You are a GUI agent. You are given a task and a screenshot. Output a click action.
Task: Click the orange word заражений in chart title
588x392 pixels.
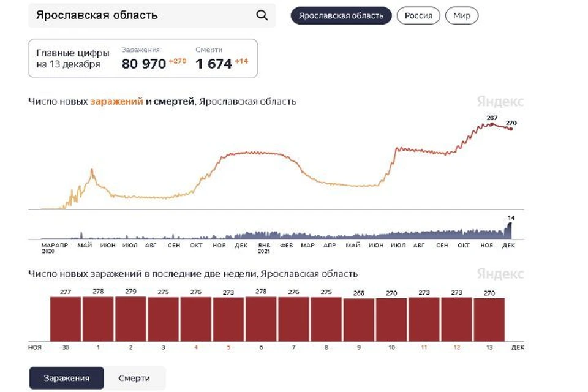tap(116, 101)
